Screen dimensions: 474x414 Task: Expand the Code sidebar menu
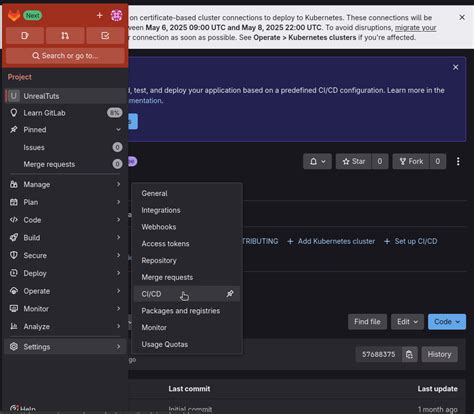pyautogui.click(x=66, y=220)
